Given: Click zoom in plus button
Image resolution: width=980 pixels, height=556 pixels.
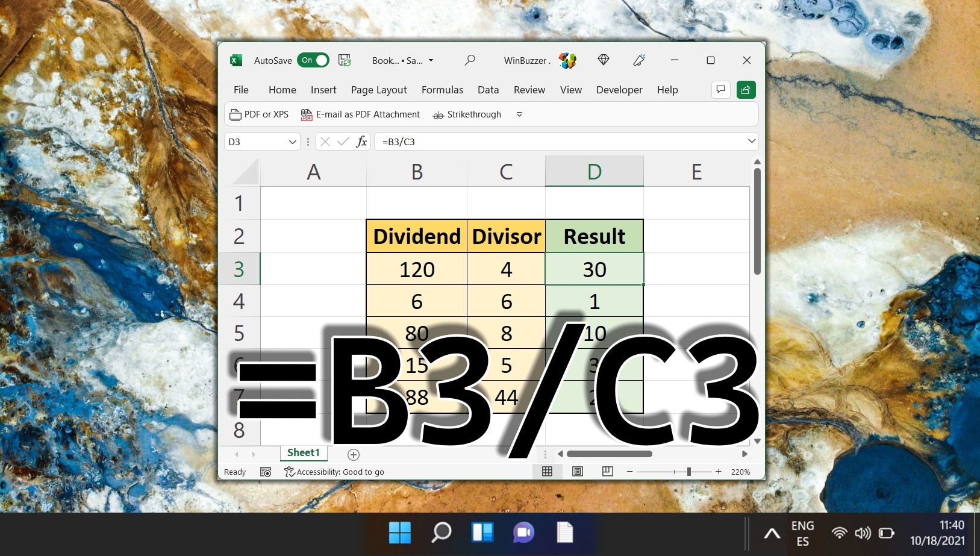Looking at the screenshot, I should tap(718, 472).
